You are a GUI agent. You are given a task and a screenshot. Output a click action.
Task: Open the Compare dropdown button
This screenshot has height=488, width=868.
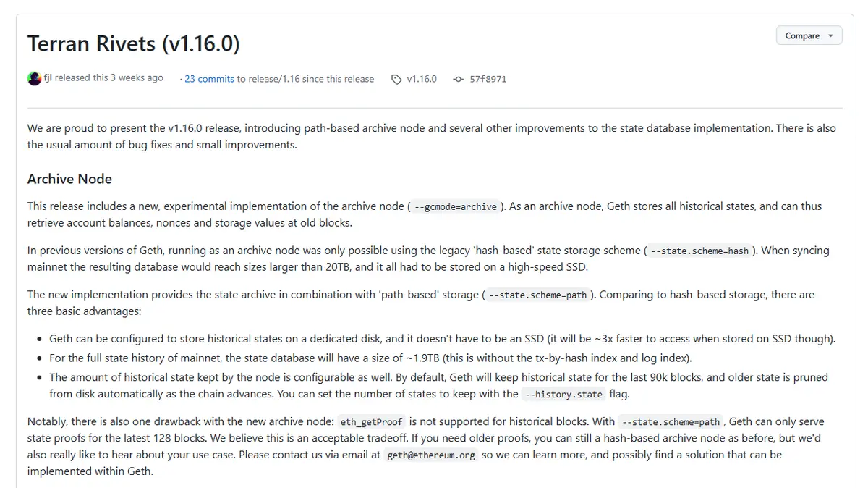(809, 35)
